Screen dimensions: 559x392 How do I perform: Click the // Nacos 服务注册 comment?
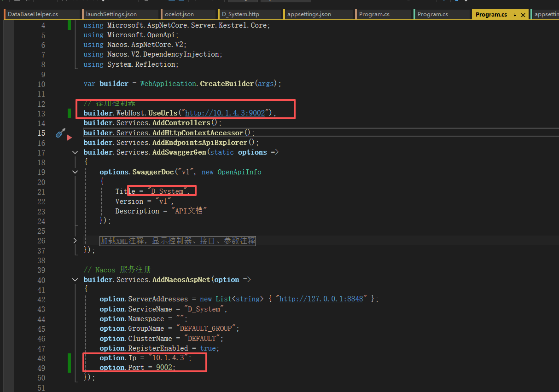coord(117,270)
